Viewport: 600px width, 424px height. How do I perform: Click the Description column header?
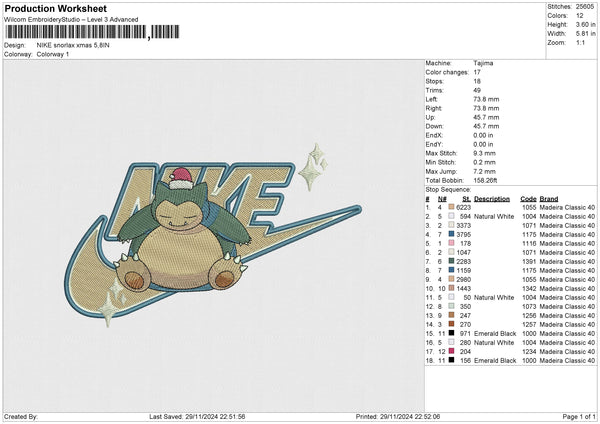click(494, 198)
